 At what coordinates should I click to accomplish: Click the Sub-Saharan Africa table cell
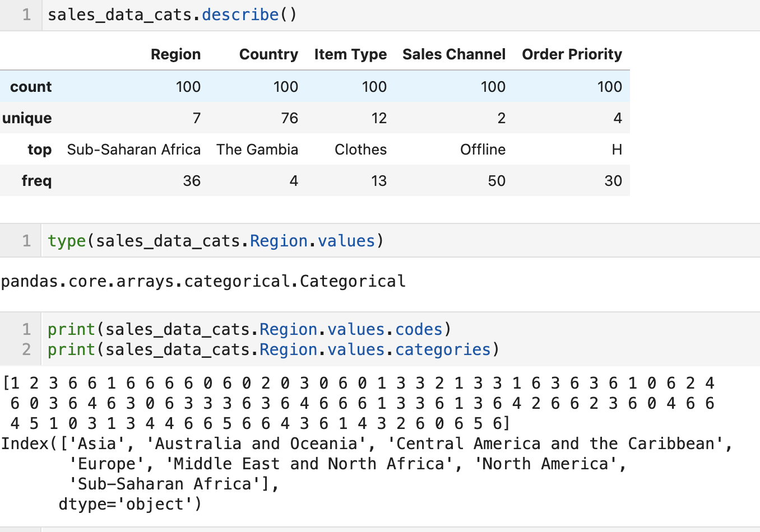133,150
